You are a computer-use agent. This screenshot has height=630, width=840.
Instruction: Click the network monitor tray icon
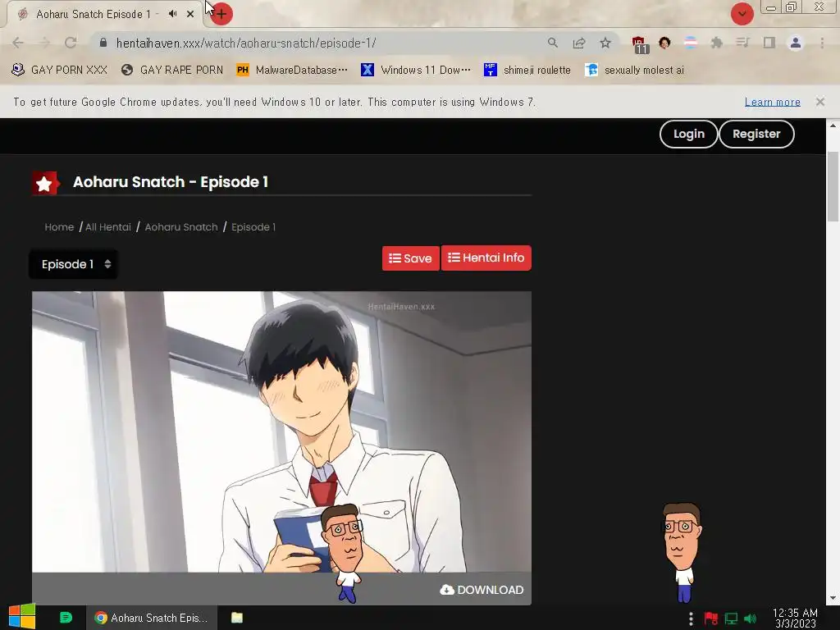(731, 619)
